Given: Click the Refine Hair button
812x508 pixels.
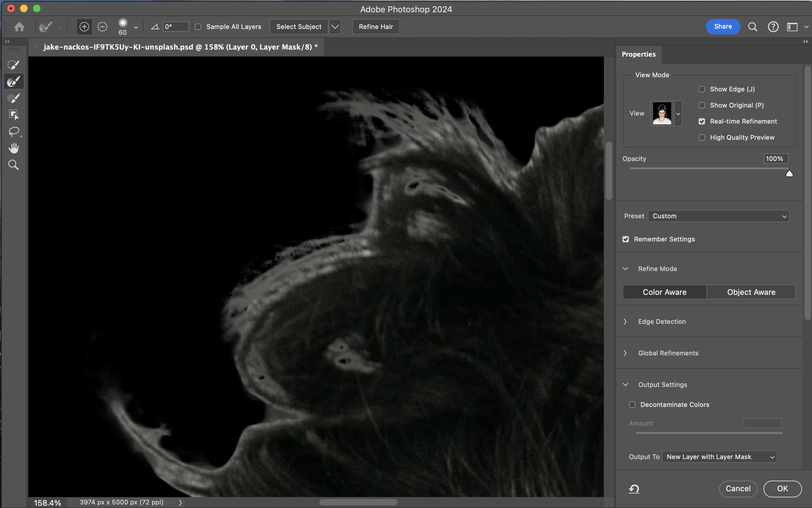Looking at the screenshot, I should pos(376,26).
